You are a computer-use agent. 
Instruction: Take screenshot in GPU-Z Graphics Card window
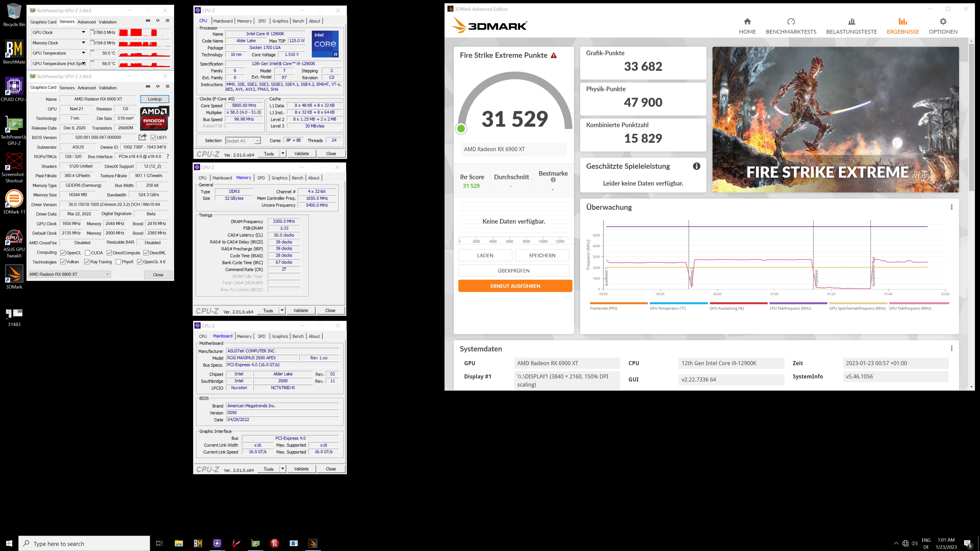[x=148, y=86]
